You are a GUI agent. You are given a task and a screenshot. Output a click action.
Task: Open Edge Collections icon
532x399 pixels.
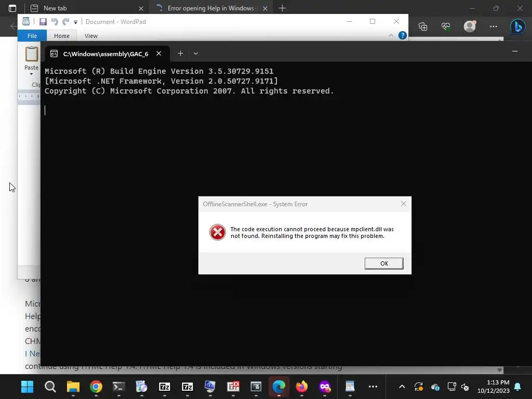tap(423, 26)
